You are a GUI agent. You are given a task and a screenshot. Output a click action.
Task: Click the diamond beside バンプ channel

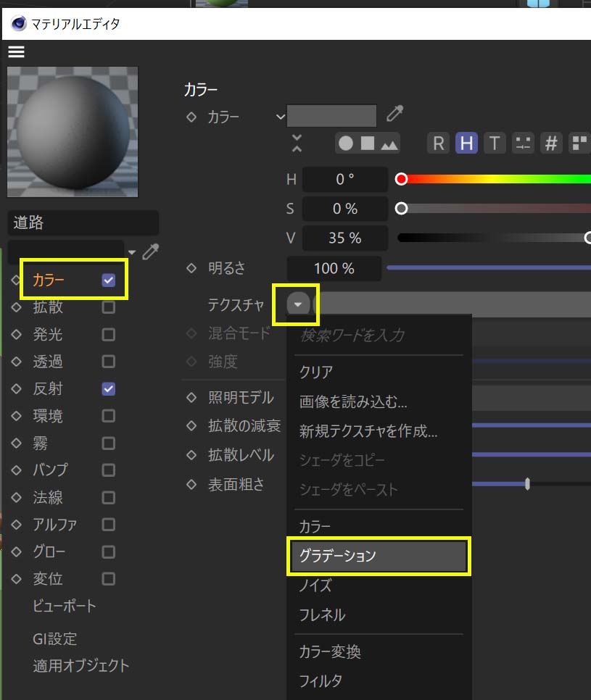click(x=16, y=470)
